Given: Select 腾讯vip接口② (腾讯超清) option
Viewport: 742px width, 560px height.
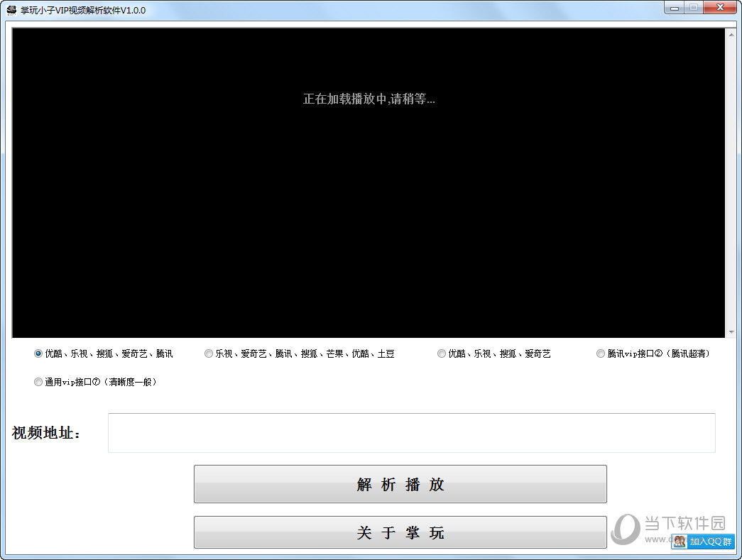Looking at the screenshot, I should pos(601,353).
